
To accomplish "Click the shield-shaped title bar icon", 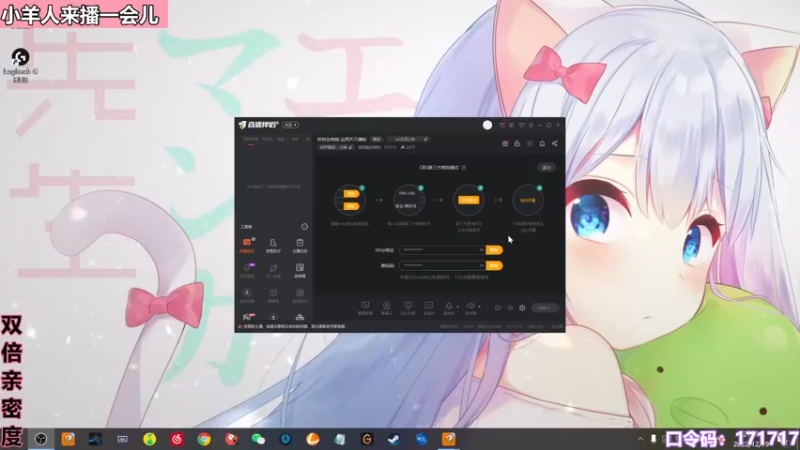I will [x=521, y=125].
